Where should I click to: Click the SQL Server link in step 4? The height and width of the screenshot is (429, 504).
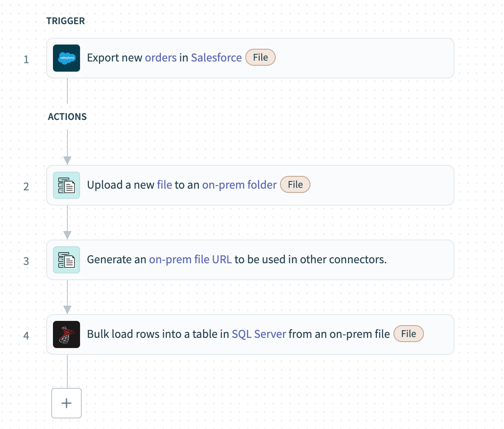point(259,334)
